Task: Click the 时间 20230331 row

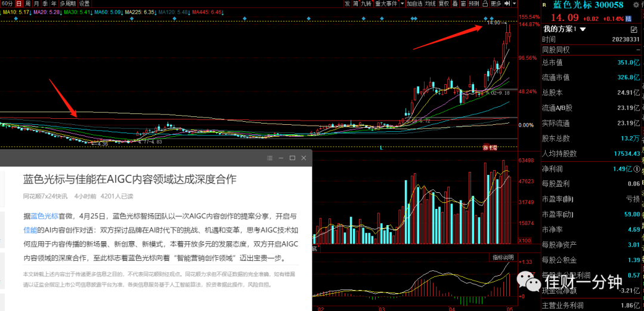Action: pos(590,39)
